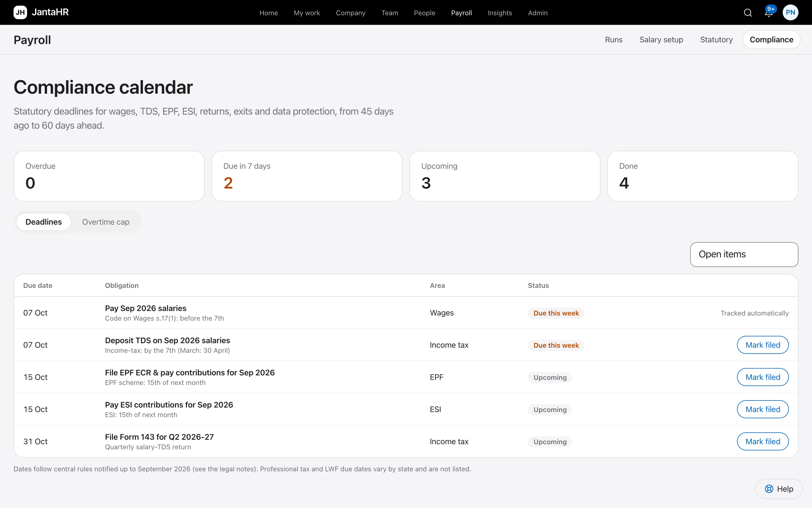The height and width of the screenshot is (508, 812).
Task: Switch to the Statutory tab
Action: pos(716,40)
